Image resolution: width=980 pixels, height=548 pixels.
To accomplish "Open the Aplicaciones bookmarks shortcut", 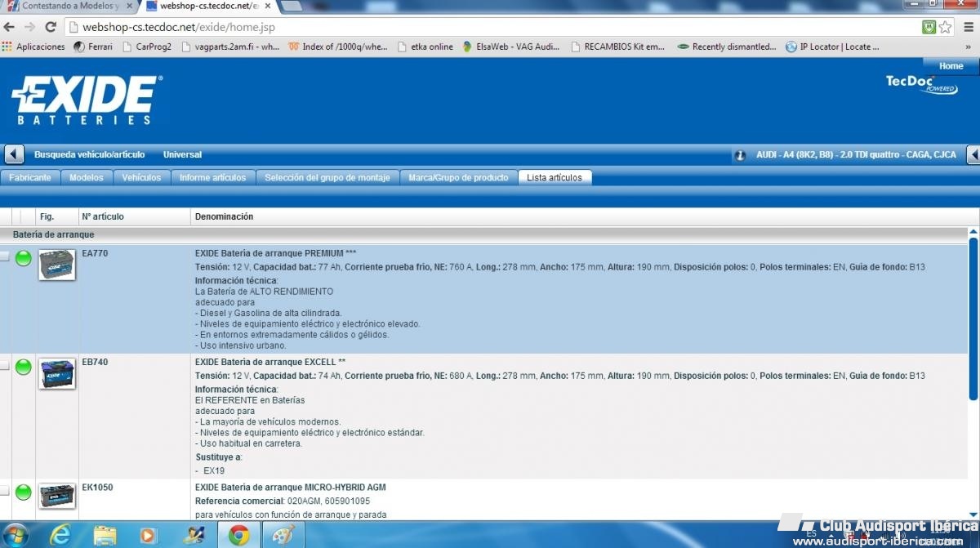I will [33, 47].
